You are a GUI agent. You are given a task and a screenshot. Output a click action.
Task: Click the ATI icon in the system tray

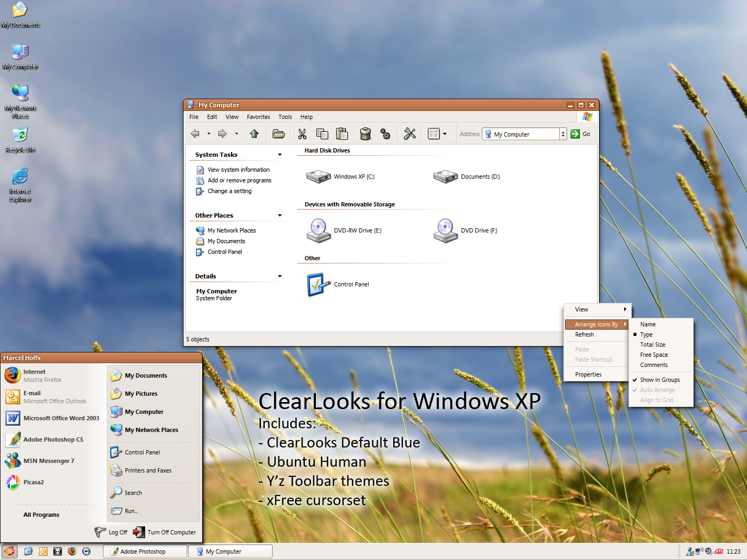(x=718, y=551)
